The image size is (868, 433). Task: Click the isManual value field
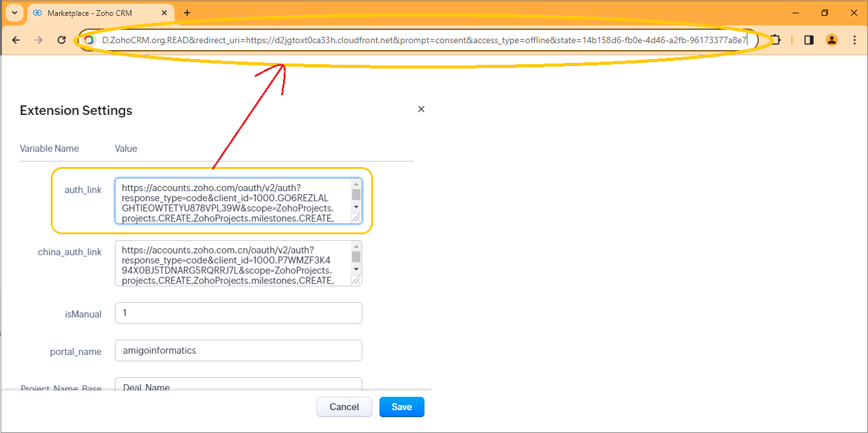click(x=239, y=313)
